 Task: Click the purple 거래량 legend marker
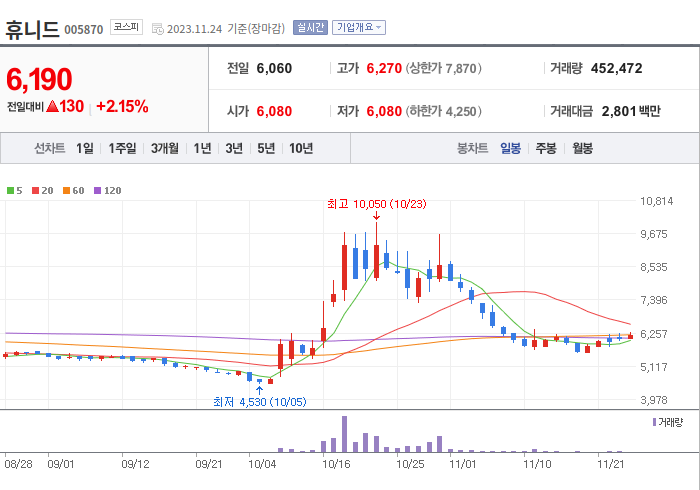click(654, 422)
